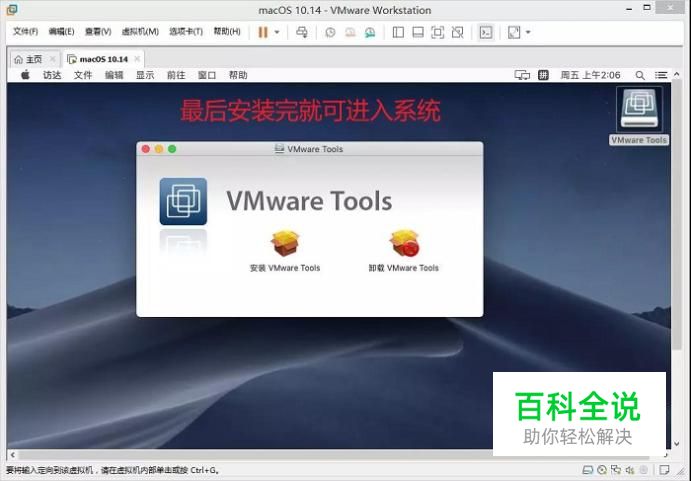The width and height of the screenshot is (691, 481).
Task: Open the macOS 窗口 menu
Action: pyautogui.click(x=207, y=75)
